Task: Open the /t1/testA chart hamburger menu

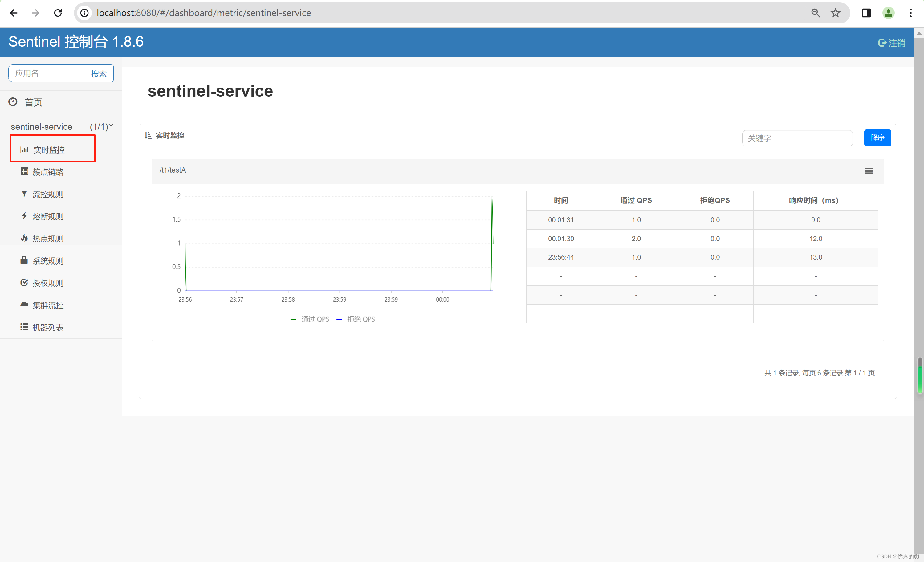Action: click(x=869, y=171)
